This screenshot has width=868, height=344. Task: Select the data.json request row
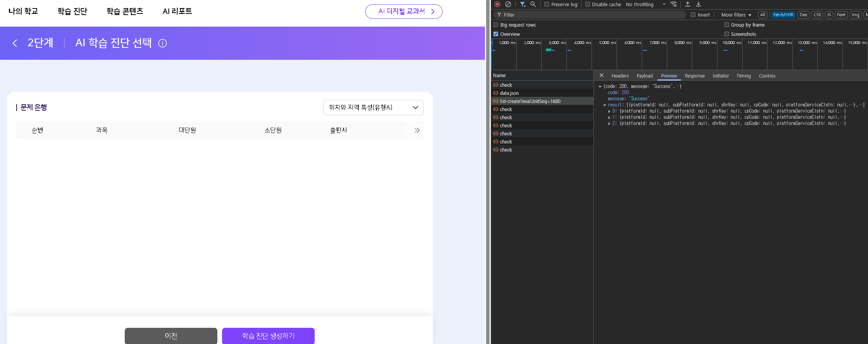(509, 93)
